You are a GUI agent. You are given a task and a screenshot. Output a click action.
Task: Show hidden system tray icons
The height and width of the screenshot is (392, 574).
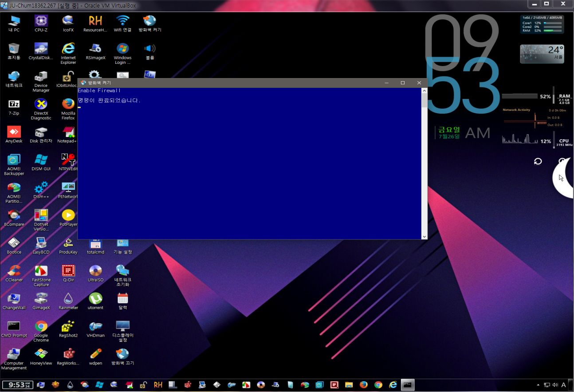(x=538, y=385)
